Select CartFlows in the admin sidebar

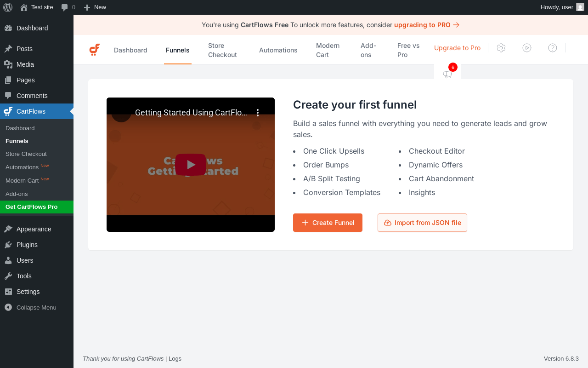click(x=37, y=111)
